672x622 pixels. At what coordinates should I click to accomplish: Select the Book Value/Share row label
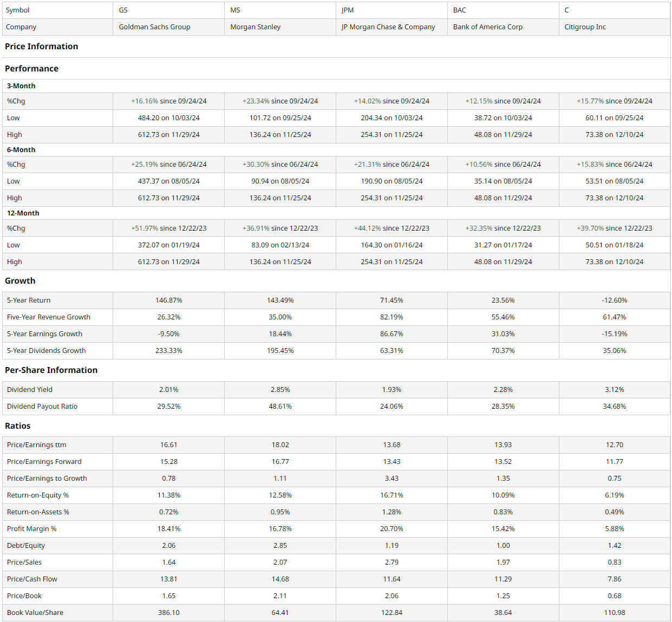click(x=35, y=613)
